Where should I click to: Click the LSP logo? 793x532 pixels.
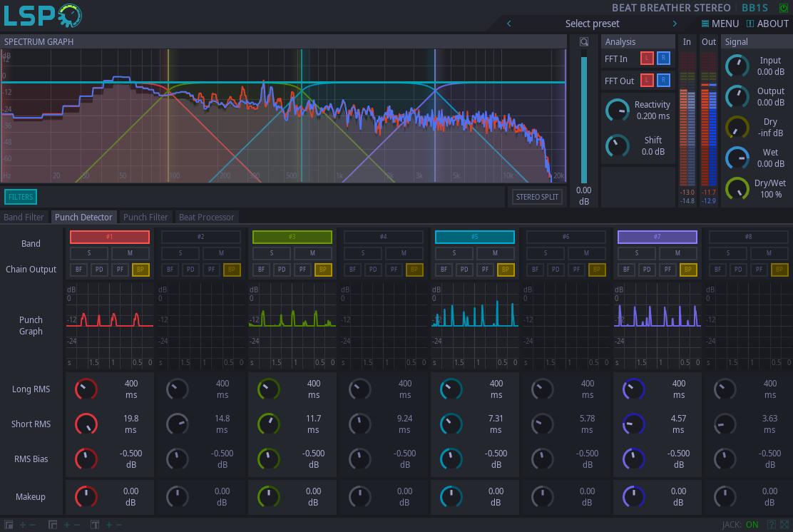(43, 16)
